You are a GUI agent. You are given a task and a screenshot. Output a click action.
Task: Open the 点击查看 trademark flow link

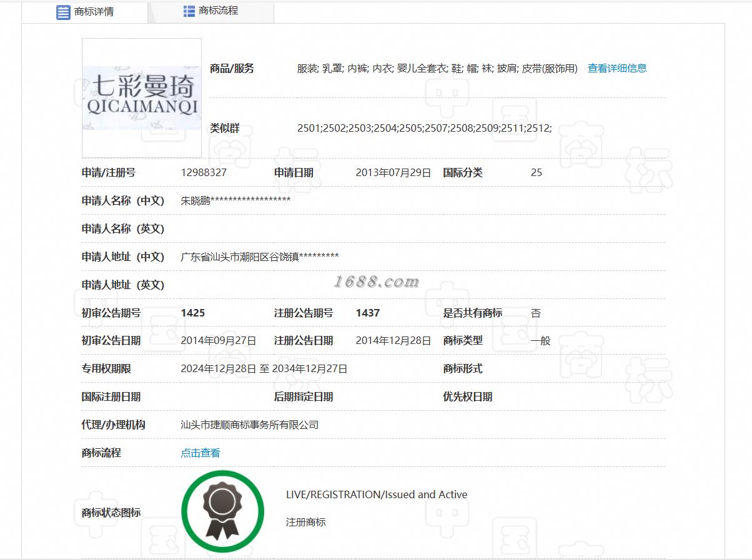[200, 453]
